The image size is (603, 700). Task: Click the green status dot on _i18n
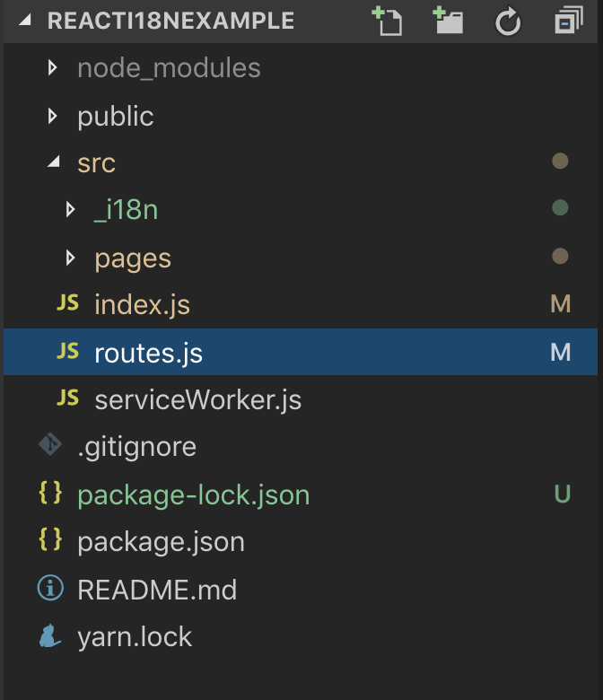[x=560, y=207]
